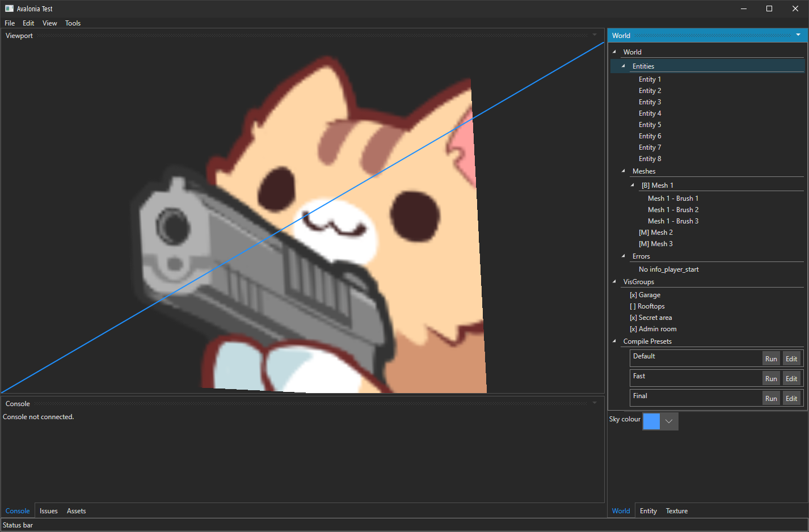Click the Default preset name
The image size is (809, 532).
tap(644, 356)
